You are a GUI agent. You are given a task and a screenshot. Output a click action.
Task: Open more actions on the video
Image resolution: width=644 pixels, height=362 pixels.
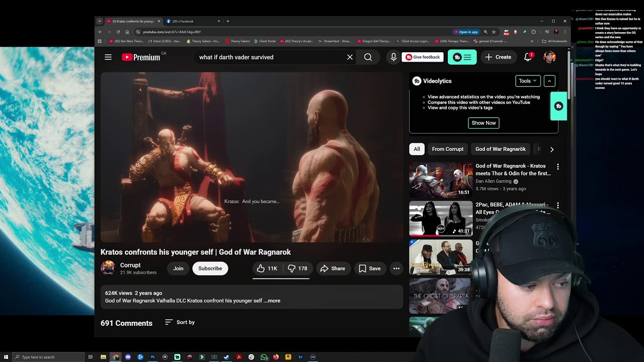[396, 268]
